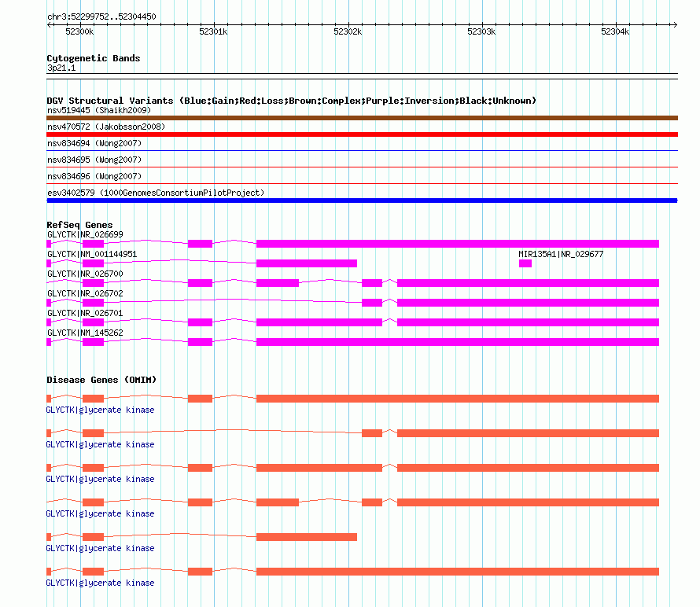Click the long last exon of GLYCTK|NR_026702
700x607 pixels.
coord(528,303)
